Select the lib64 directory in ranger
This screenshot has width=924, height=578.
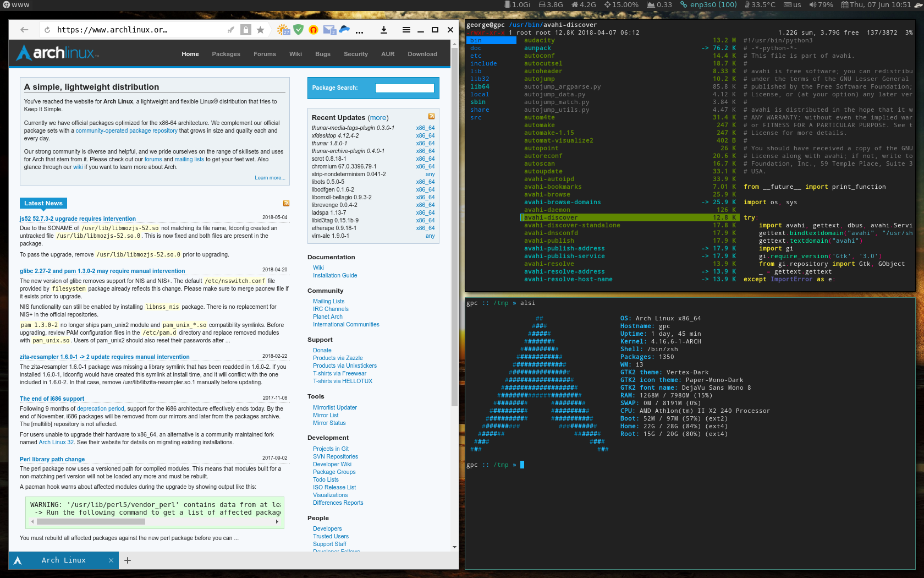(480, 86)
